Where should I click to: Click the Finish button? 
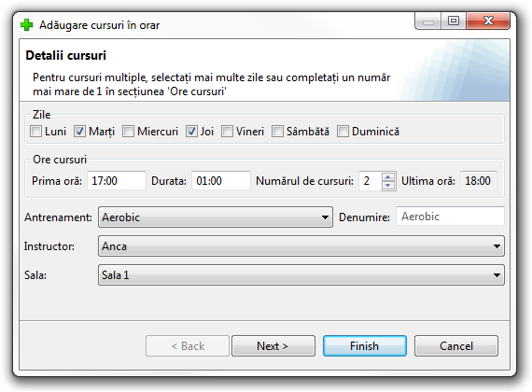click(x=365, y=346)
